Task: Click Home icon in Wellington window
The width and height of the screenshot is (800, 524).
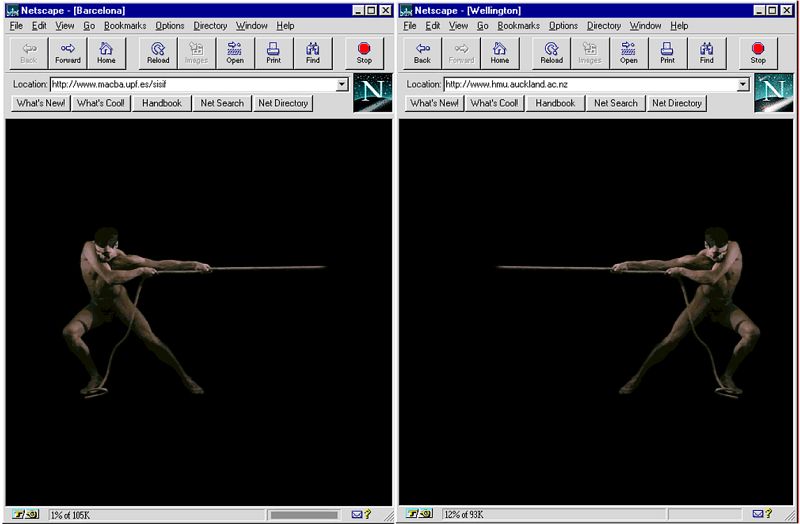Action: tap(499, 53)
